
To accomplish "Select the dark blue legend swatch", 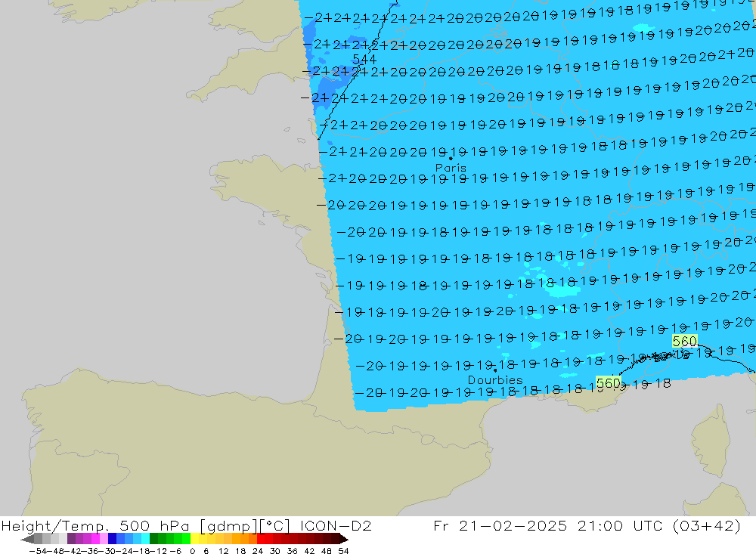I will [x=113, y=539].
